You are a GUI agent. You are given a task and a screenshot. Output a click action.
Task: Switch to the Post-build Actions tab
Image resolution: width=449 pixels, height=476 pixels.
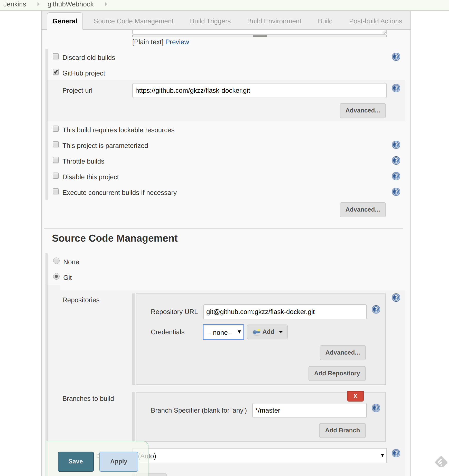(375, 21)
